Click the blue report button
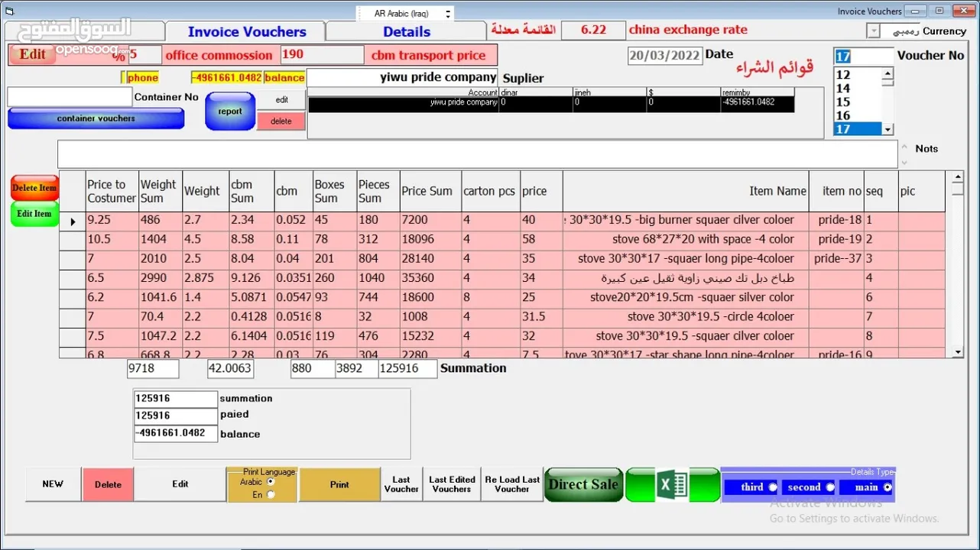 point(230,112)
